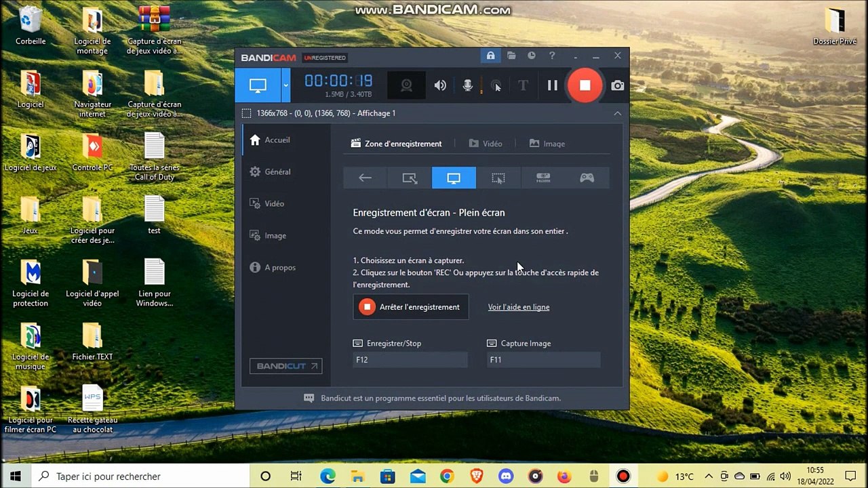Click the Enregistrer/Stop hotkey field F12
The height and width of the screenshot is (488, 868).
[410, 360]
